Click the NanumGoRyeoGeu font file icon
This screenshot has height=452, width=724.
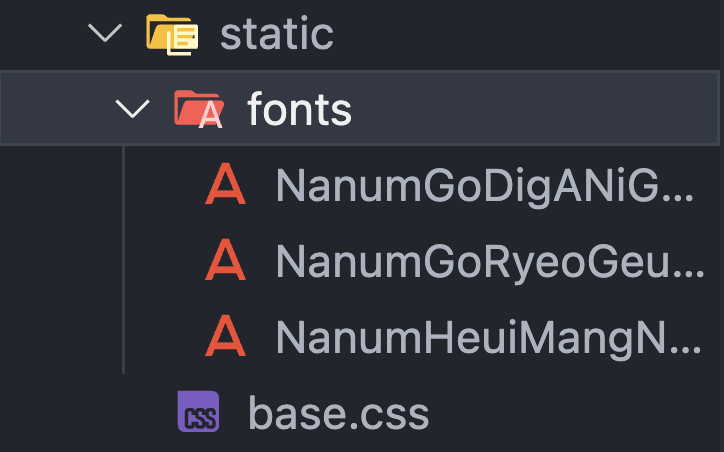click(x=225, y=259)
